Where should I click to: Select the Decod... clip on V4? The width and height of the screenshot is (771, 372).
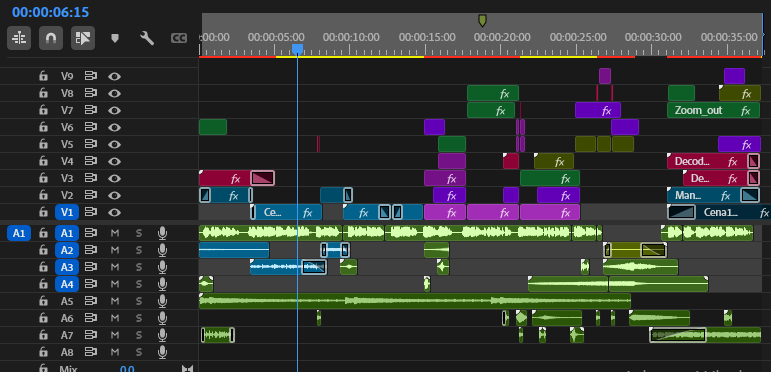pyautogui.click(x=713, y=161)
